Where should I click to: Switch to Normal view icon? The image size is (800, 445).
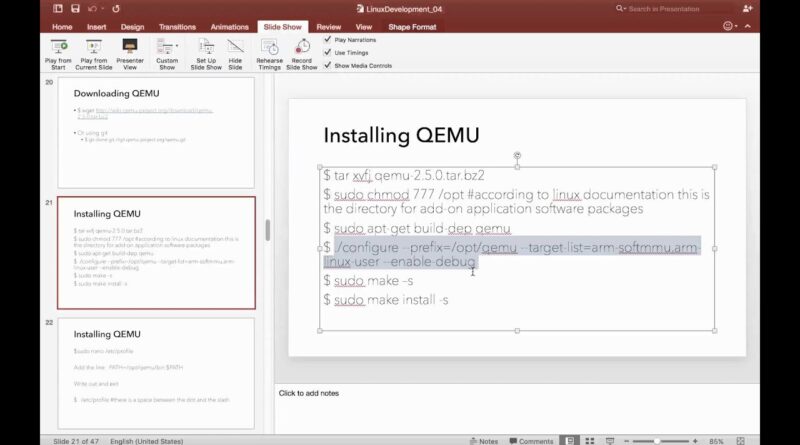tap(569, 441)
